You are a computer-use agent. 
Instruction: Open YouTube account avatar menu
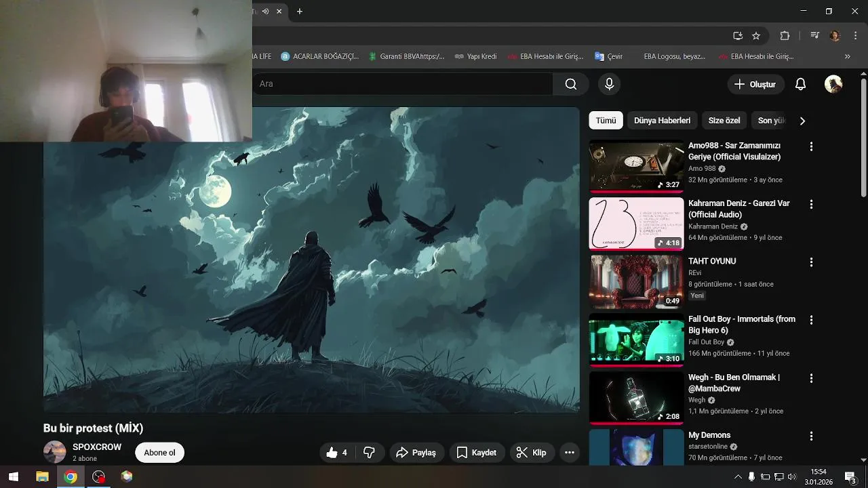[x=833, y=84]
